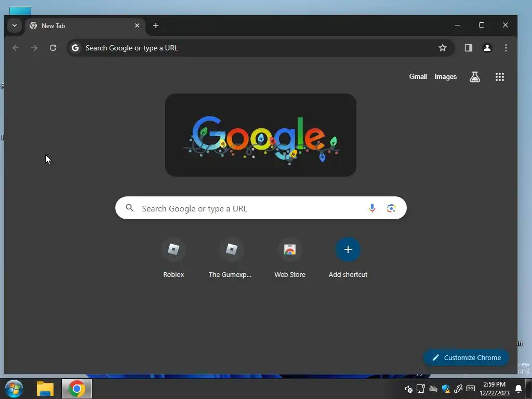This screenshot has height=399, width=532.
Task: Search by image with Lens icon
Action: coord(391,208)
